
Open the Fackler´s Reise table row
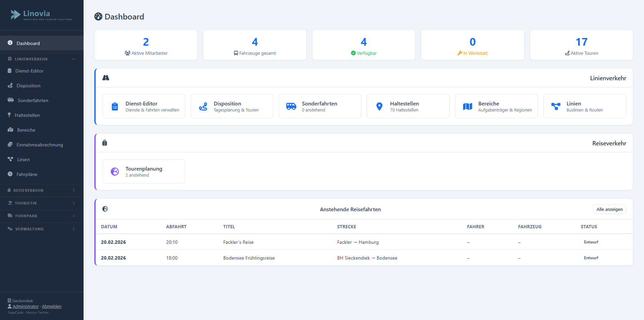238,242
